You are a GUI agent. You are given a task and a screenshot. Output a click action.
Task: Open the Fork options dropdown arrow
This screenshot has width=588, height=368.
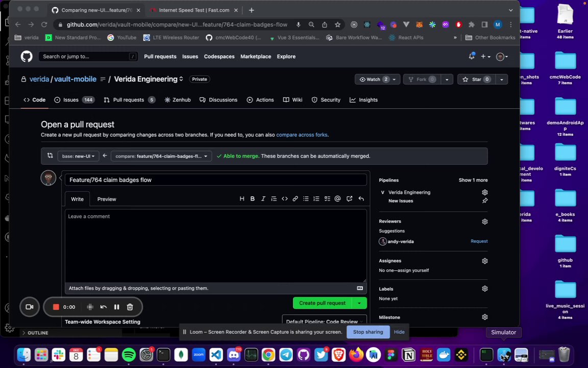(x=447, y=79)
